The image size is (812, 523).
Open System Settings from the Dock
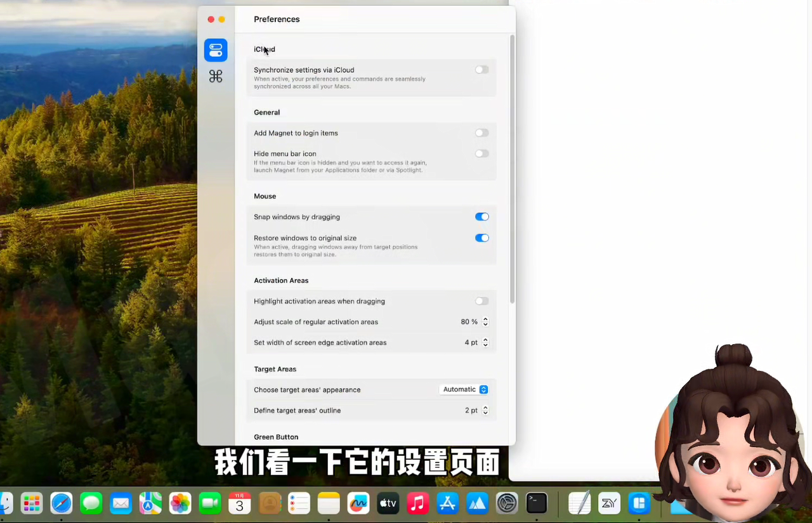[x=507, y=503]
